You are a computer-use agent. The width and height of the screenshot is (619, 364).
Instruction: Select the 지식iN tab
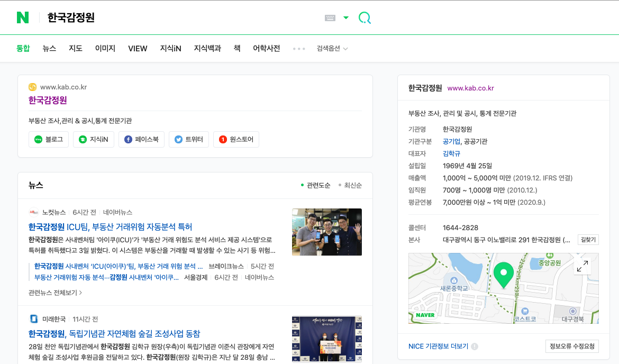click(170, 48)
